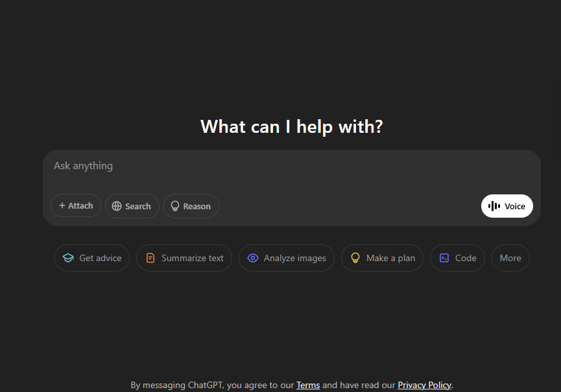Image resolution: width=561 pixels, height=392 pixels.
Task: Click the yellow lightbulb Make a plan icon
Action: (355, 258)
